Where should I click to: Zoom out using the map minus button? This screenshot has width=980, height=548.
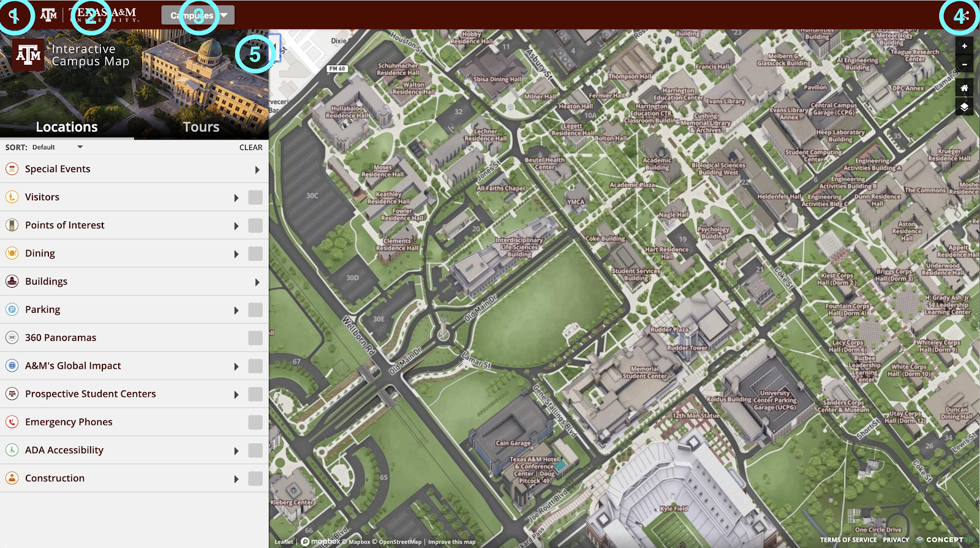tap(964, 64)
